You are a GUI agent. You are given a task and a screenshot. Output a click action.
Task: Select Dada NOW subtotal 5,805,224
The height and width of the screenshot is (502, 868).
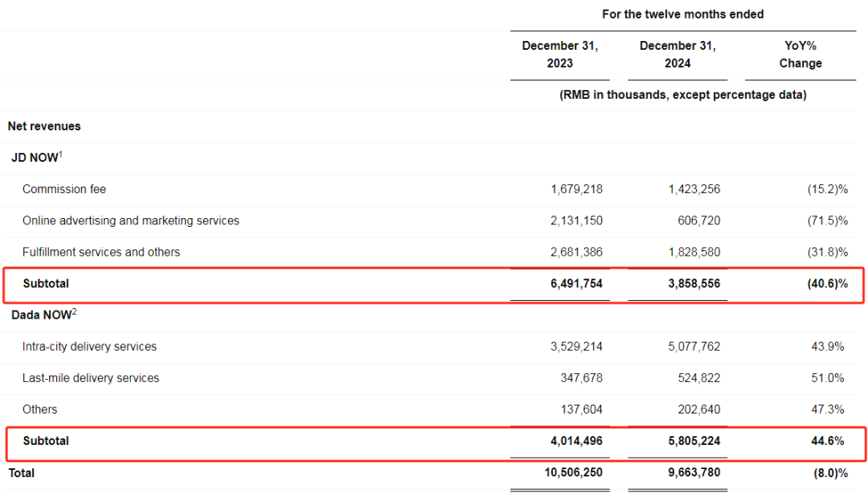click(x=694, y=441)
